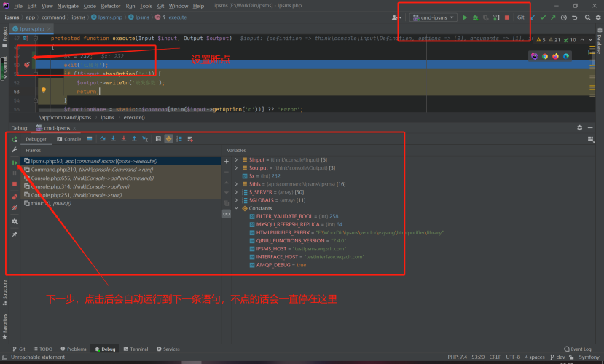The height and width of the screenshot is (364, 604).
Task: Open the Database side panel
Action: click(x=600, y=40)
